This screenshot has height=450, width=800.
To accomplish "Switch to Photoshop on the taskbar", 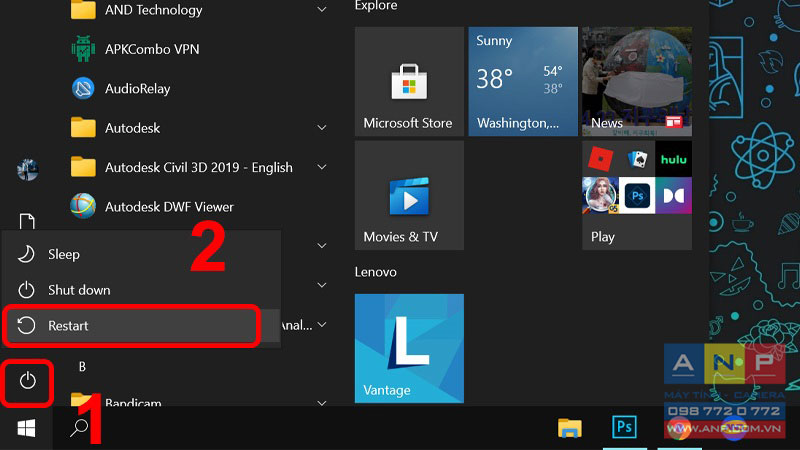I will [624, 427].
